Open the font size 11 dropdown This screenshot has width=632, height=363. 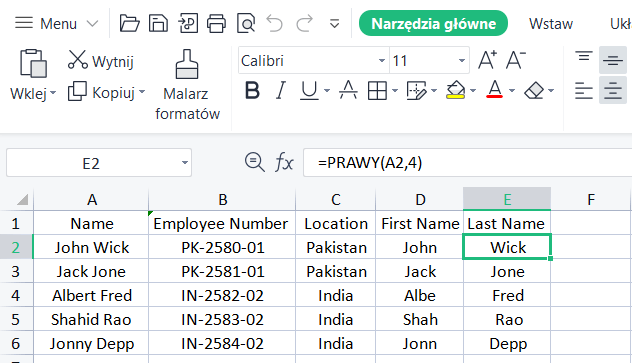coord(462,61)
